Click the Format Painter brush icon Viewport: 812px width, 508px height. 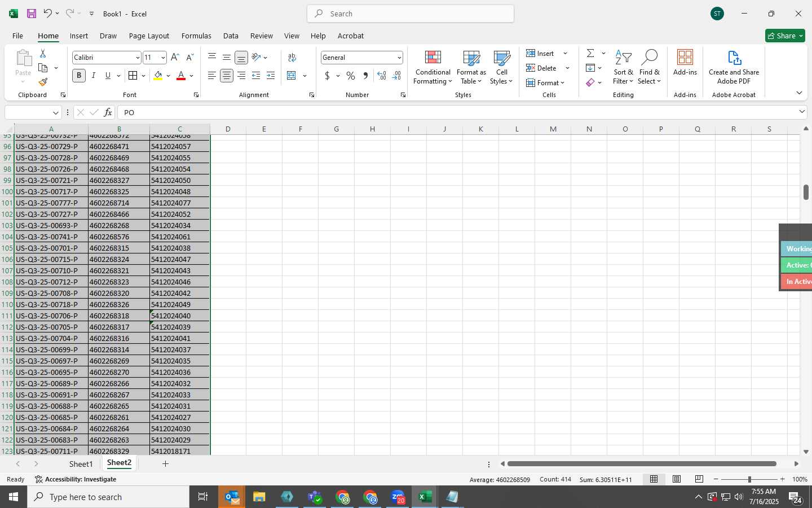click(x=43, y=82)
